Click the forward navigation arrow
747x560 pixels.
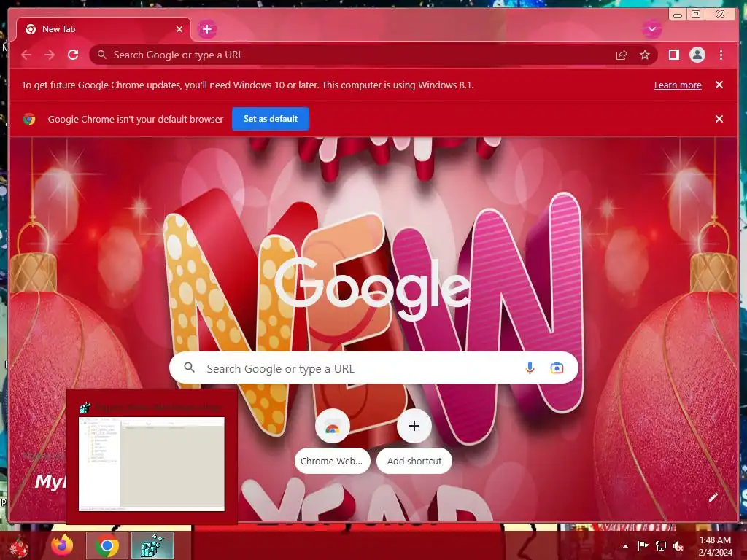[50, 55]
